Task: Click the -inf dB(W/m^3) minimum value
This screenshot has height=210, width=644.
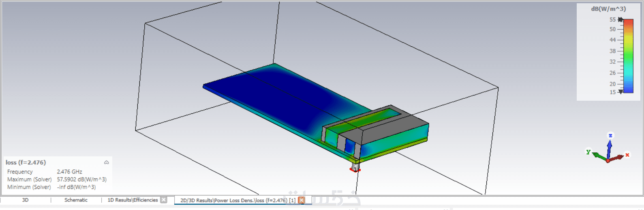Action: click(77, 187)
